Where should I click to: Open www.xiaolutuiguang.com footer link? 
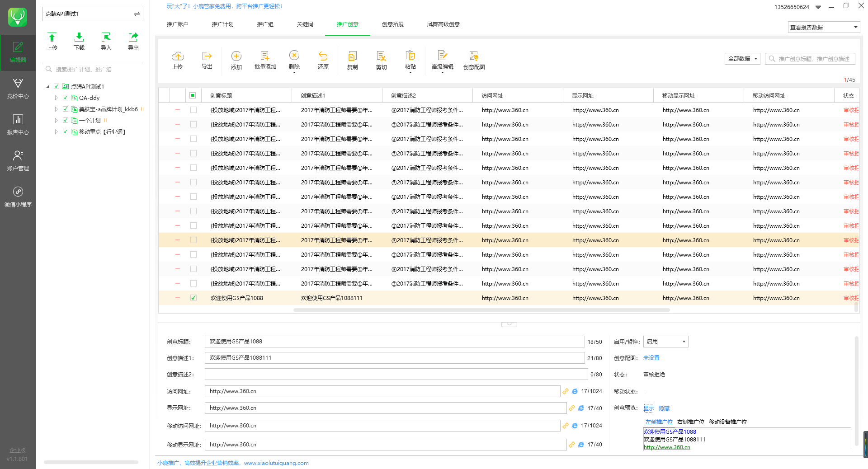[276, 463]
